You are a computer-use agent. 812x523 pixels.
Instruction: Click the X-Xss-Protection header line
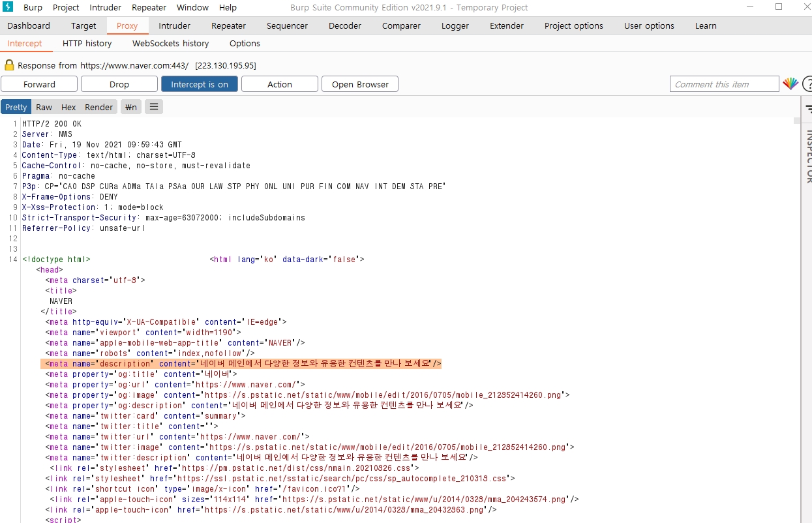tap(93, 207)
